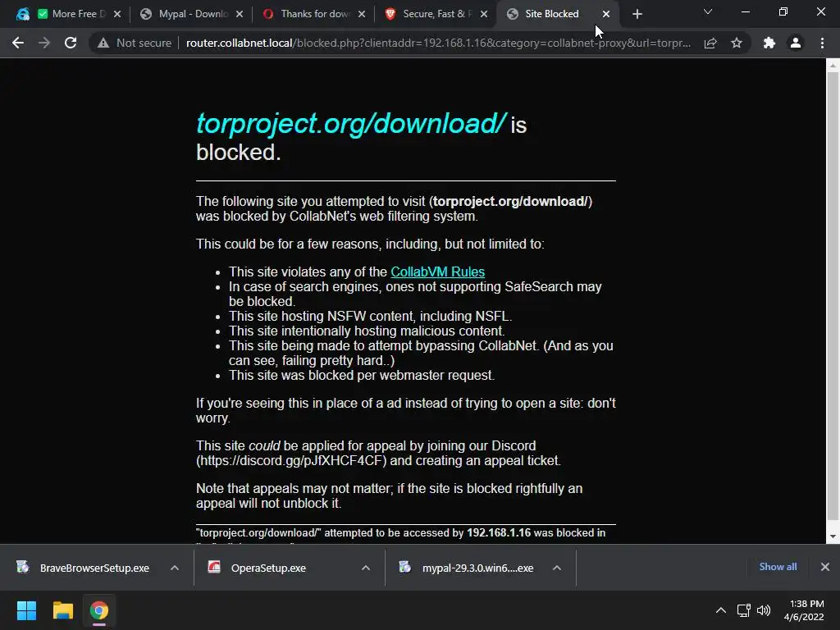Open Chrome's three-dot menu
Viewport: 840px width, 630px height.
pyautogui.click(x=822, y=43)
